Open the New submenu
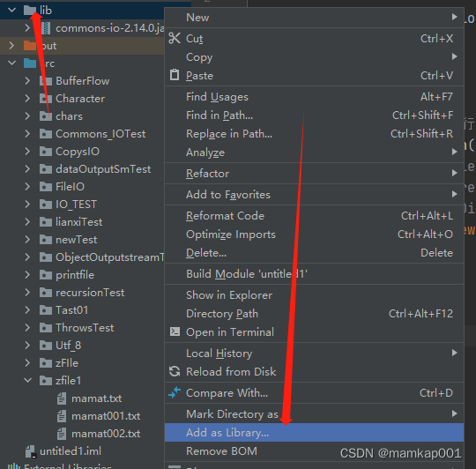476x469 pixels. click(314, 18)
